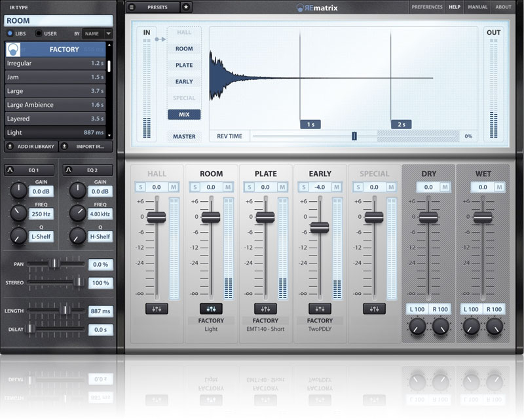This screenshot has height=420, width=524.
Task: Click the Delay 0.0 s value field
Action: pyautogui.click(x=101, y=330)
